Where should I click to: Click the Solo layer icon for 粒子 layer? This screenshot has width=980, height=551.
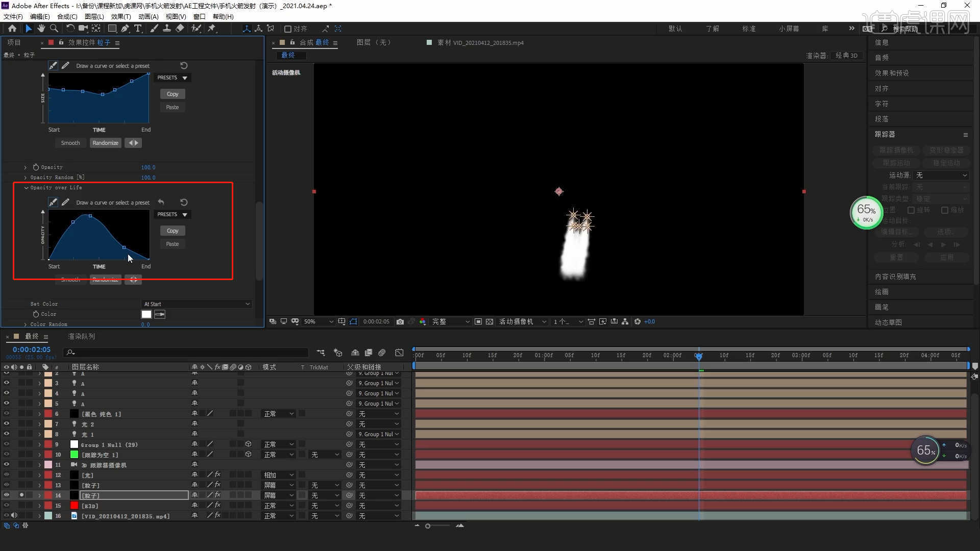coord(21,495)
